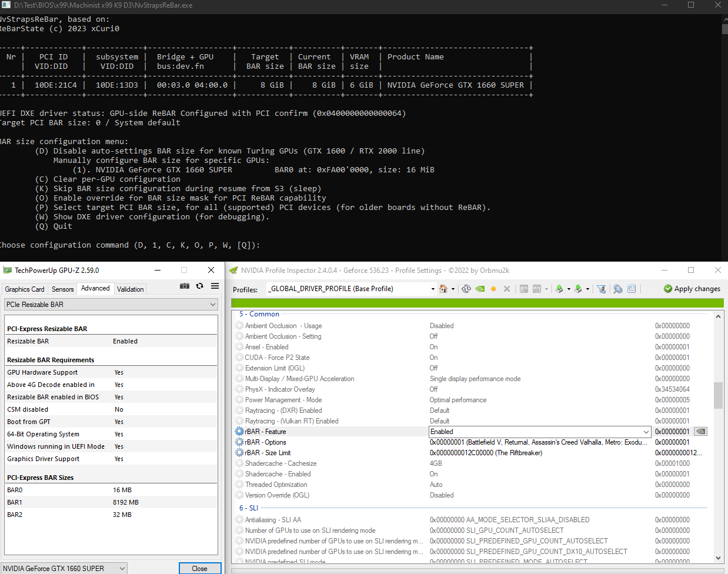This screenshot has height=574, width=728.
Task: Minimize the GPU-Z window
Action: [x=158, y=270]
